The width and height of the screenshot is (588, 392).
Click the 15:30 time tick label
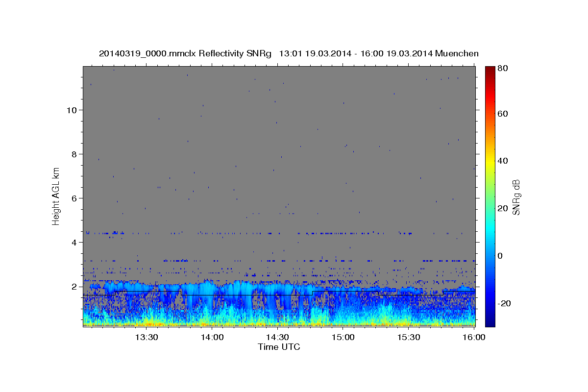click(x=409, y=338)
